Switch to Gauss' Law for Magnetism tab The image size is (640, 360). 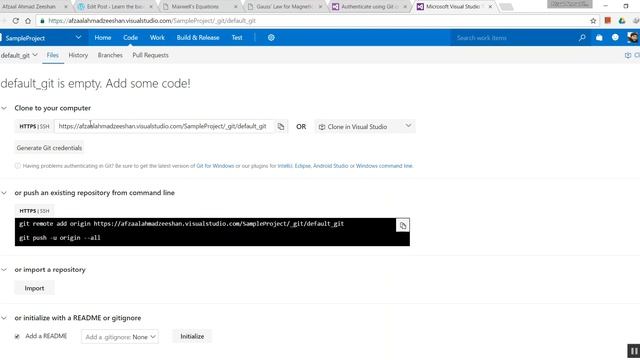pos(284,7)
